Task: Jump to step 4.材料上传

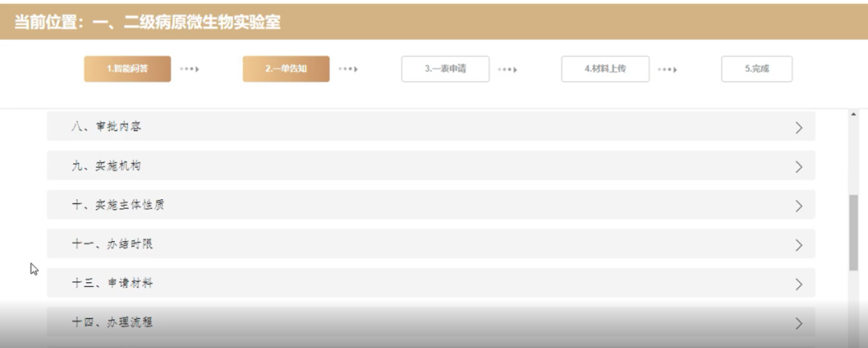Action: (x=604, y=69)
